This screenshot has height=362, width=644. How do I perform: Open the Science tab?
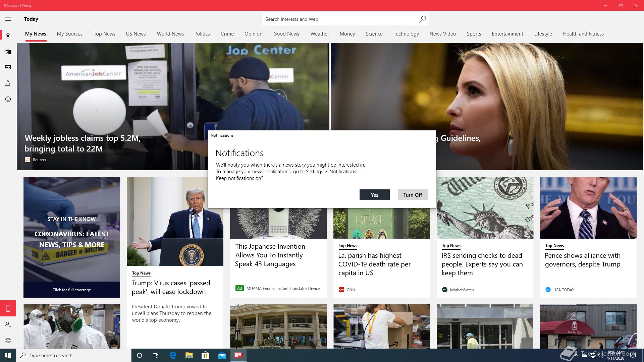pos(374,34)
